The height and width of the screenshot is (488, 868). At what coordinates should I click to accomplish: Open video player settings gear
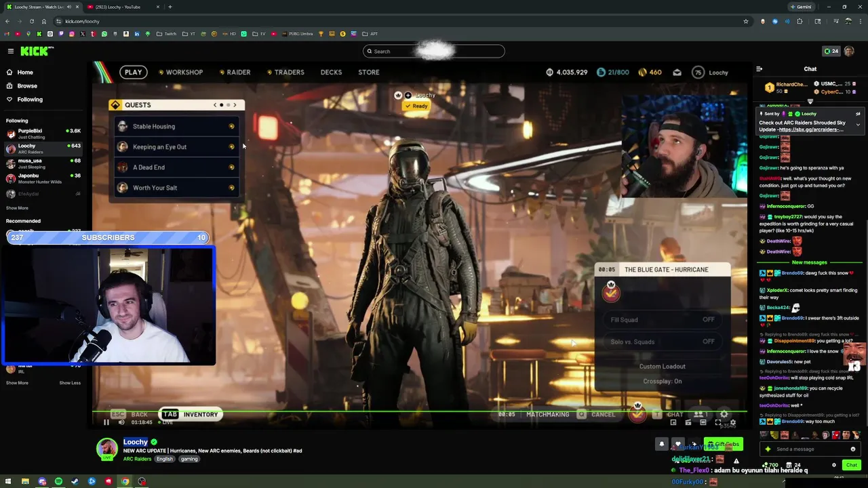[733, 422]
